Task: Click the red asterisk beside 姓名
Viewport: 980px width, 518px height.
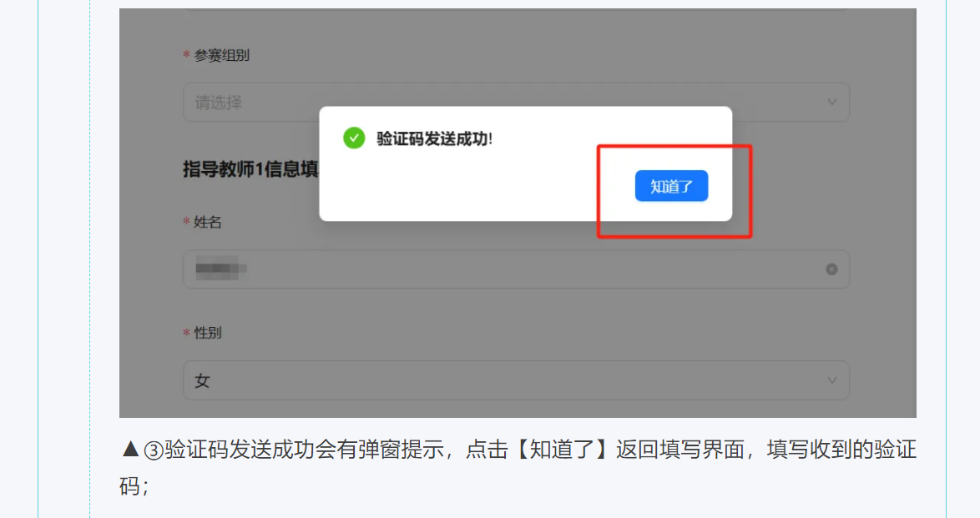Action: (x=186, y=222)
